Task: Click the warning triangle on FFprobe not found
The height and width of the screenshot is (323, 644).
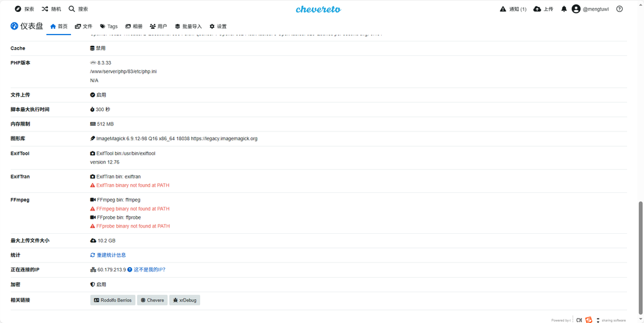Action: click(92, 226)
